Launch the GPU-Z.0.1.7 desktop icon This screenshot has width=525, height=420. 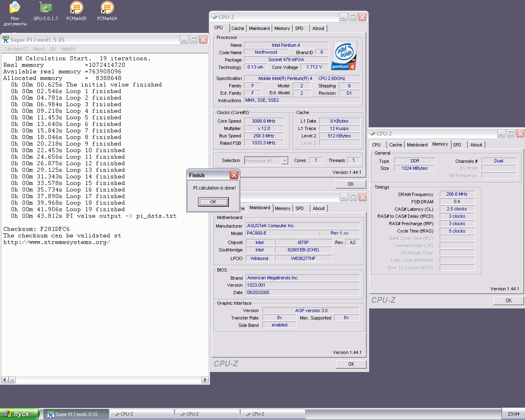pos(46,11)
